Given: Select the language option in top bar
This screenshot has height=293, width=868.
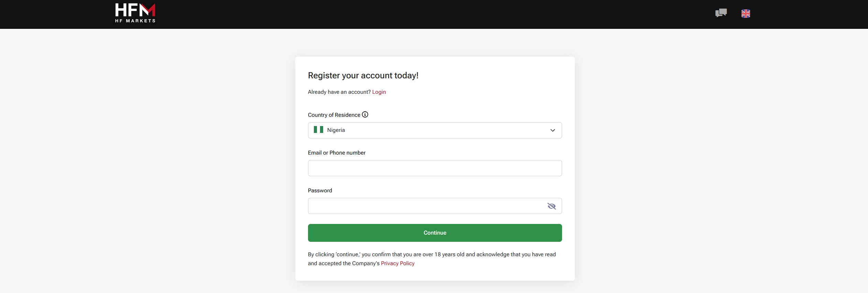Looking at the screenshot, I should (746, 13).
